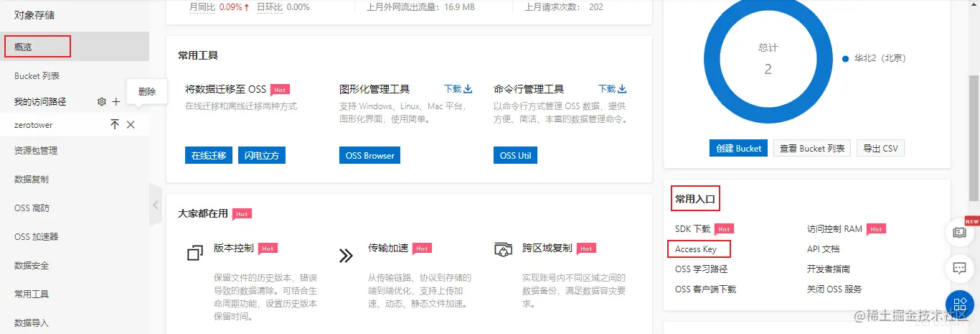Click the 跨区域复制 icon
980x334 pixels.
pos(504,250)
